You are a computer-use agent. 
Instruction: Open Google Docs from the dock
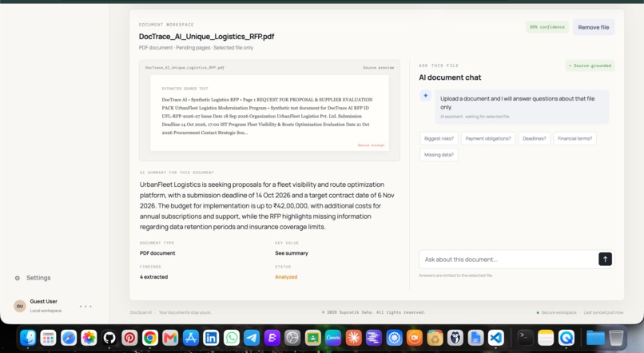(x=475, y=338)
